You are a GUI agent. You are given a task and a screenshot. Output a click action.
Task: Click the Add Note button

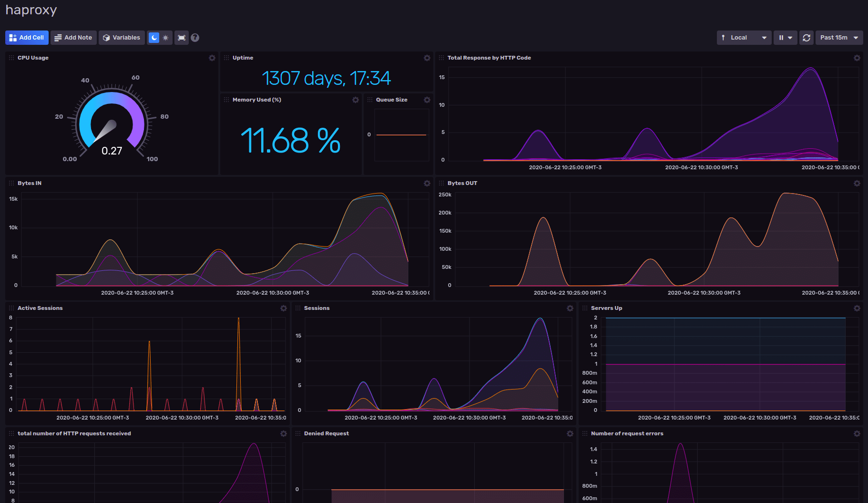pos(73,37)
